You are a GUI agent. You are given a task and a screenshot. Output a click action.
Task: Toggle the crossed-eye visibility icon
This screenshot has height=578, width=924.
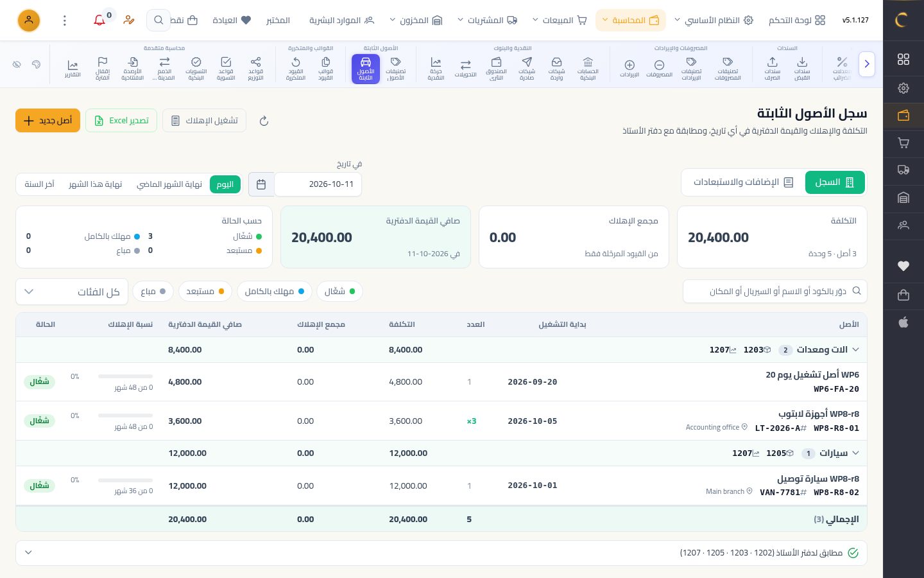(x=17, y=64)
